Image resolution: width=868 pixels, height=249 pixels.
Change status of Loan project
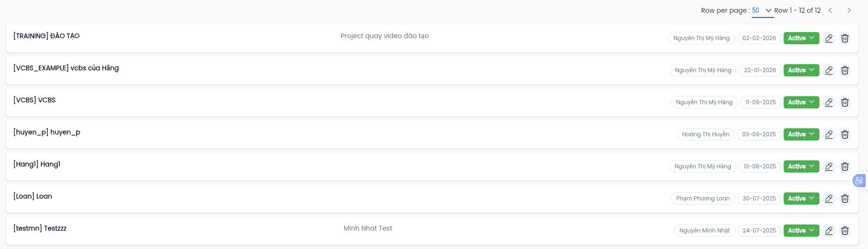pos(801,199)
